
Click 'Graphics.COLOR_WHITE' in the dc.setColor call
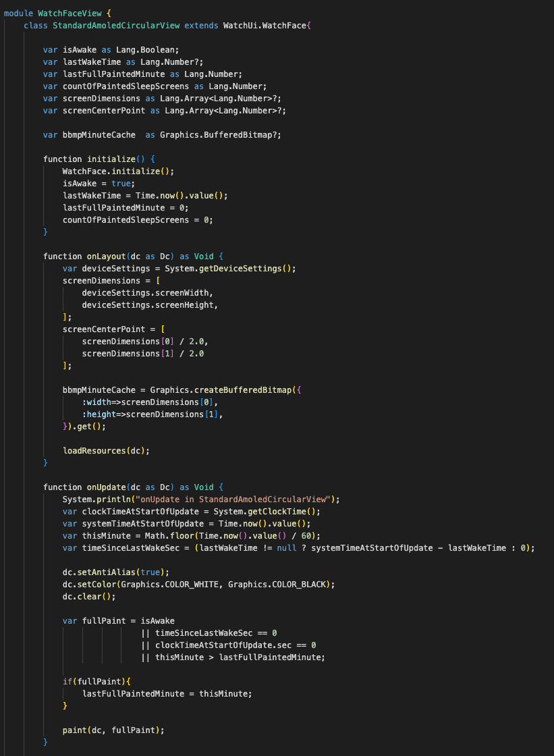(x=169, y=585)
